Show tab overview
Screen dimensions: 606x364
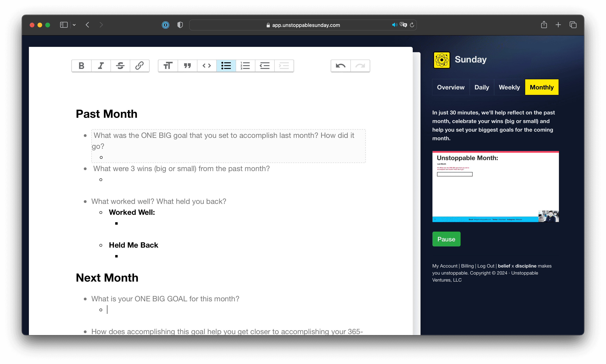(x=573, y=25)
